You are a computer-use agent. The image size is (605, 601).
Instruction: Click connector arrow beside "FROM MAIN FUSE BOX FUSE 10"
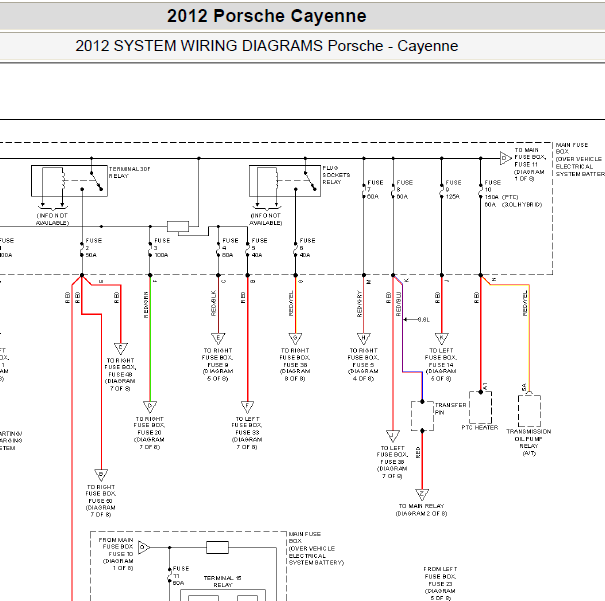point(143,547)
